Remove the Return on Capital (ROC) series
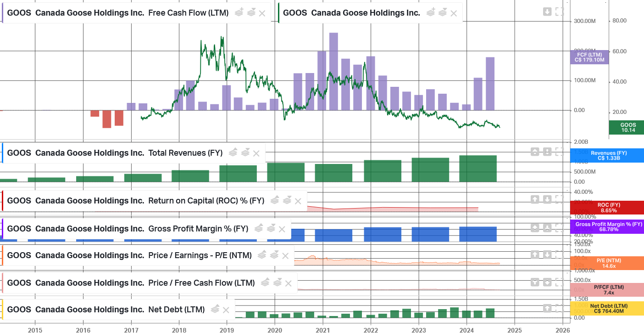 [298, 201]
